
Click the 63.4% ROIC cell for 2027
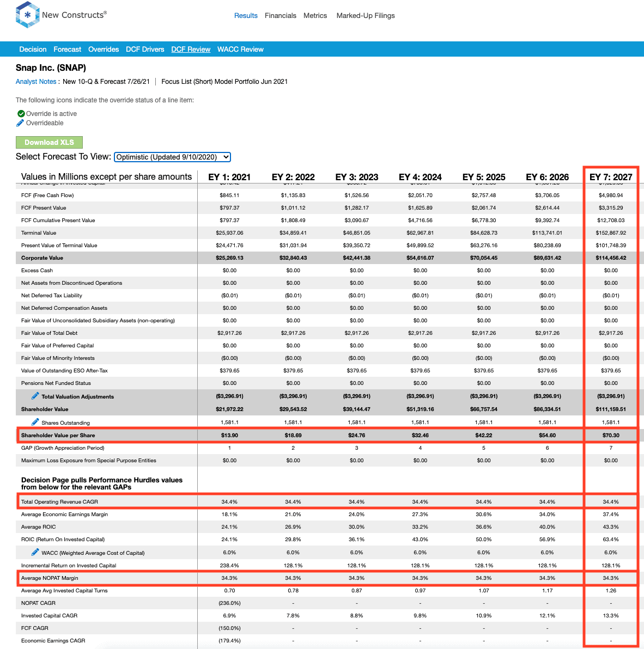[611, 540]
